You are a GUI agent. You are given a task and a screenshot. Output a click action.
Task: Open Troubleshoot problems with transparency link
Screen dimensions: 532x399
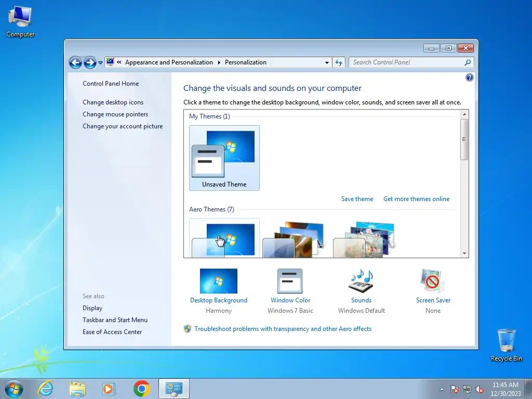pyautogui.click(x=283, y=329)
